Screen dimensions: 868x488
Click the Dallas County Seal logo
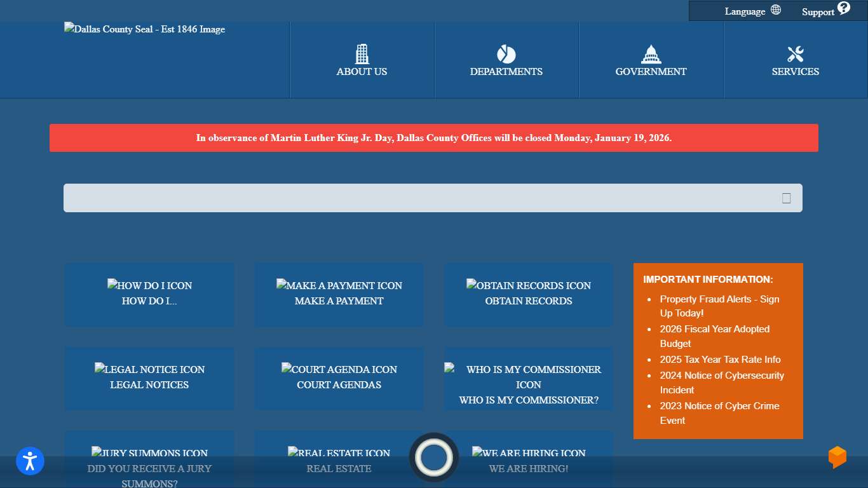144,29
